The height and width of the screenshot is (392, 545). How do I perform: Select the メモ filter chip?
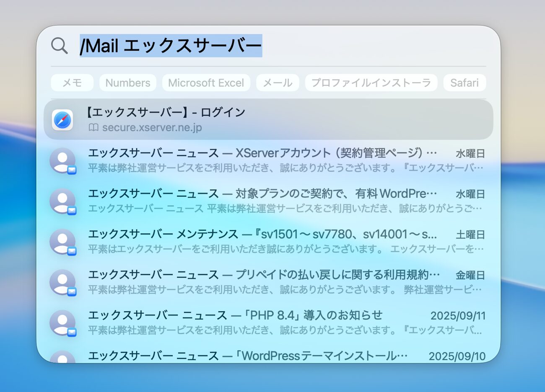click(72, 83)
